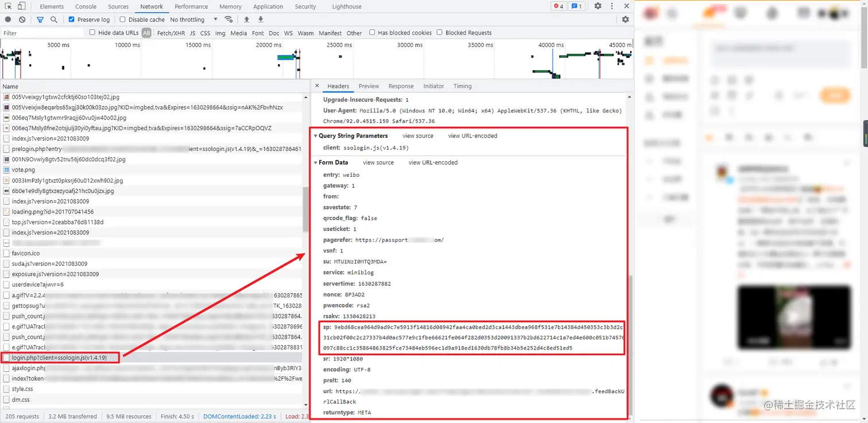Open the No throttling dropdown
Viewport: 868px width, 423px height.
pos(194,20)
